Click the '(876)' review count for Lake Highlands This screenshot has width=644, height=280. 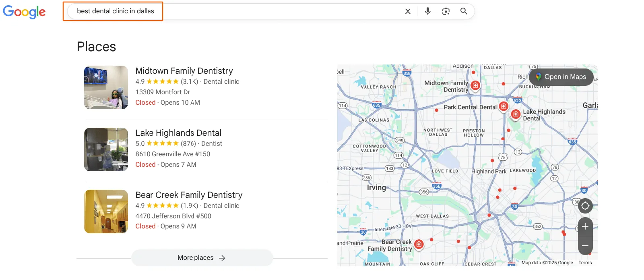click(x=188, y=143)
